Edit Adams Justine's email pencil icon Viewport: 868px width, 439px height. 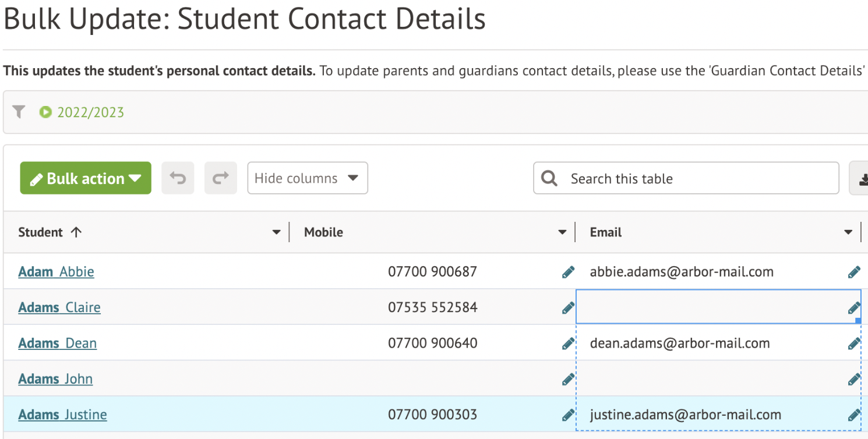tap(854, 415)
